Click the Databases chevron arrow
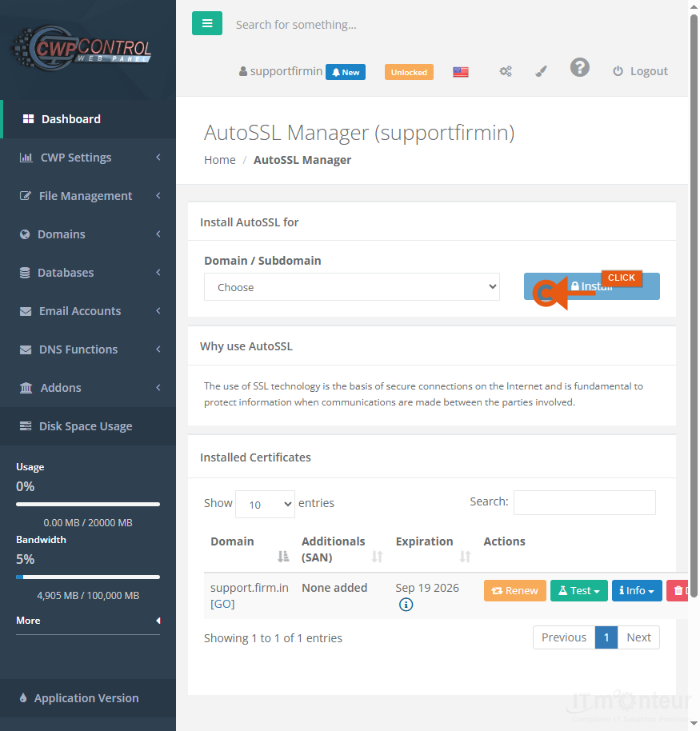Viewport: 700px width, 731px height. [x=158, y=272]
